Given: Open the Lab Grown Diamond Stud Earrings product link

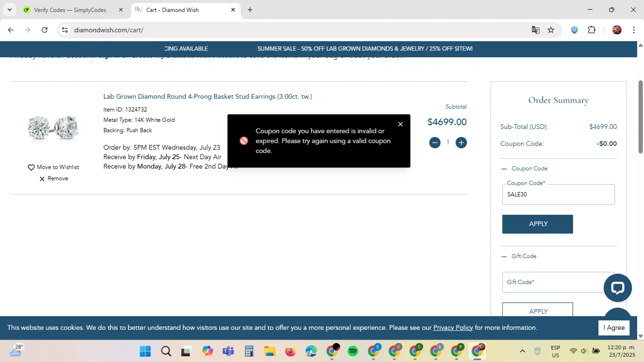Looking at the screenshot, I should pyautogui.click(x=208, y=97).
